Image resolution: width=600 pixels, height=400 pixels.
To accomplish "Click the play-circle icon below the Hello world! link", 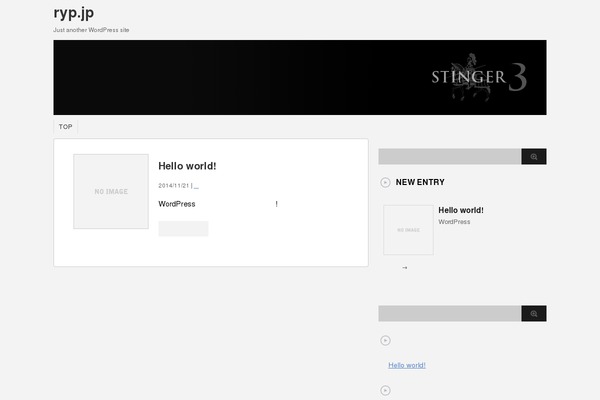I will (x=385, y=390).
